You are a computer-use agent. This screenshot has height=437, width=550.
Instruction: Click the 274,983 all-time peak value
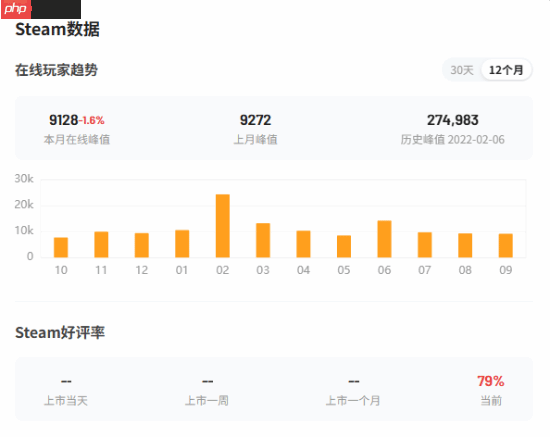(x=452, y=120)
